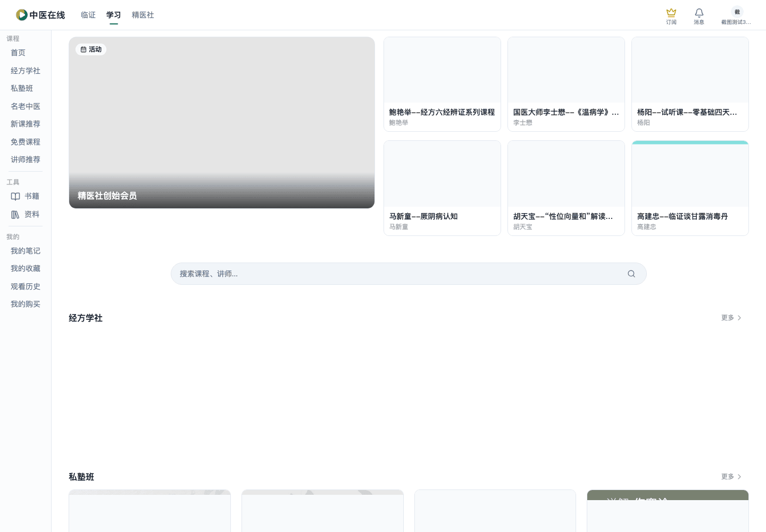
Task: Open course 杨阳——试听课——零基础四天
Action: [x=690, y=84]
